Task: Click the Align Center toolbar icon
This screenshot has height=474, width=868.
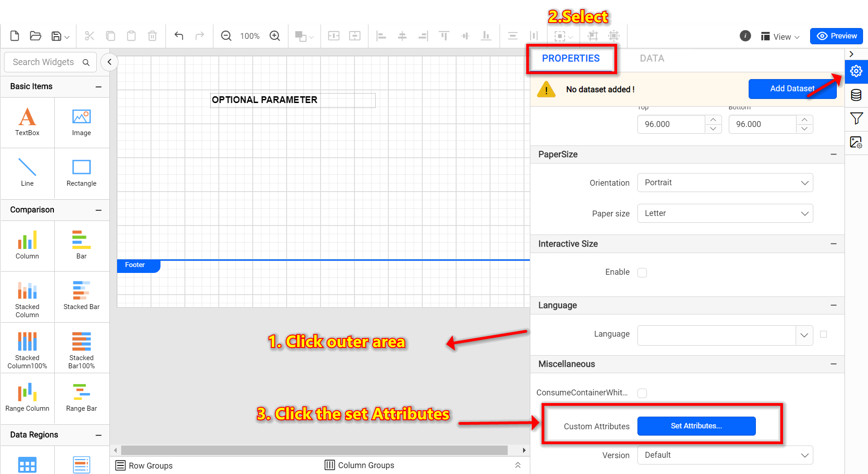Action: [402, 36]
